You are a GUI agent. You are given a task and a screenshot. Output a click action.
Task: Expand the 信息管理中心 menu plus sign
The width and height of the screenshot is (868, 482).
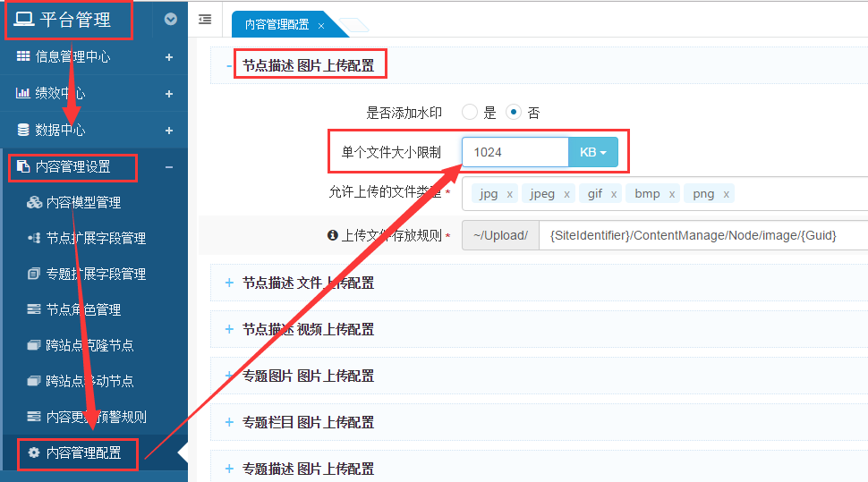pos(169,57)
